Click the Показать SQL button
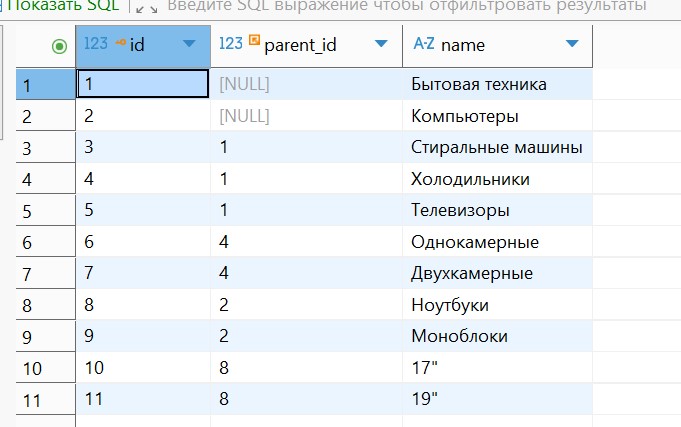Screen dimensions: 681x427 tap(60, 6)
